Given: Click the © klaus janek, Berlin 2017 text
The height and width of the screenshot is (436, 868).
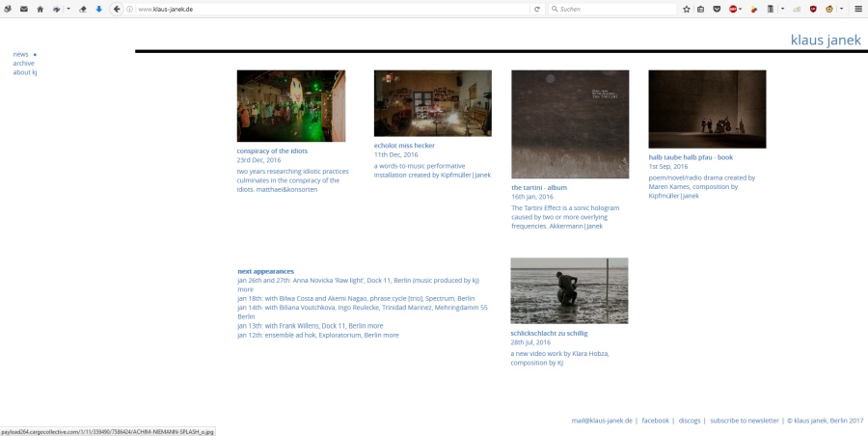Looking at the screenshot, I should 826,421.
